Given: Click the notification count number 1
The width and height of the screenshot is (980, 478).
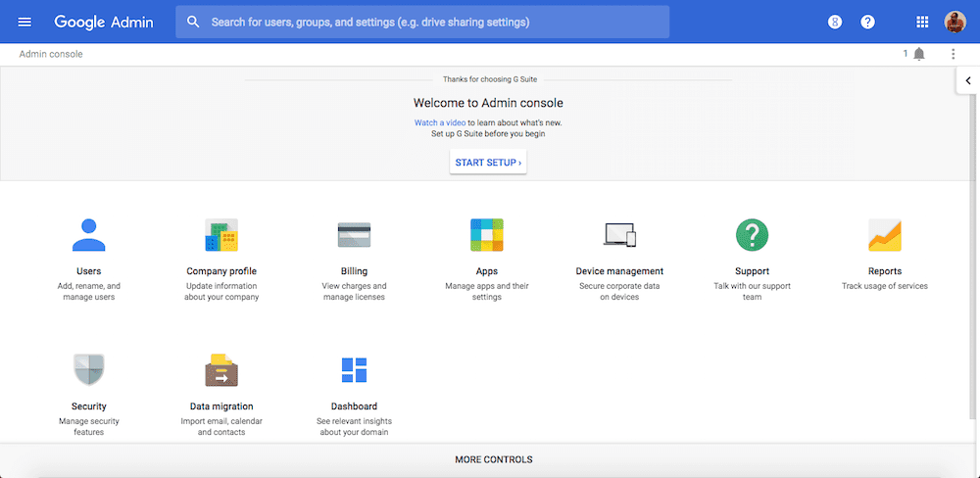Looking at the screenshot, I should click(905, 54).
